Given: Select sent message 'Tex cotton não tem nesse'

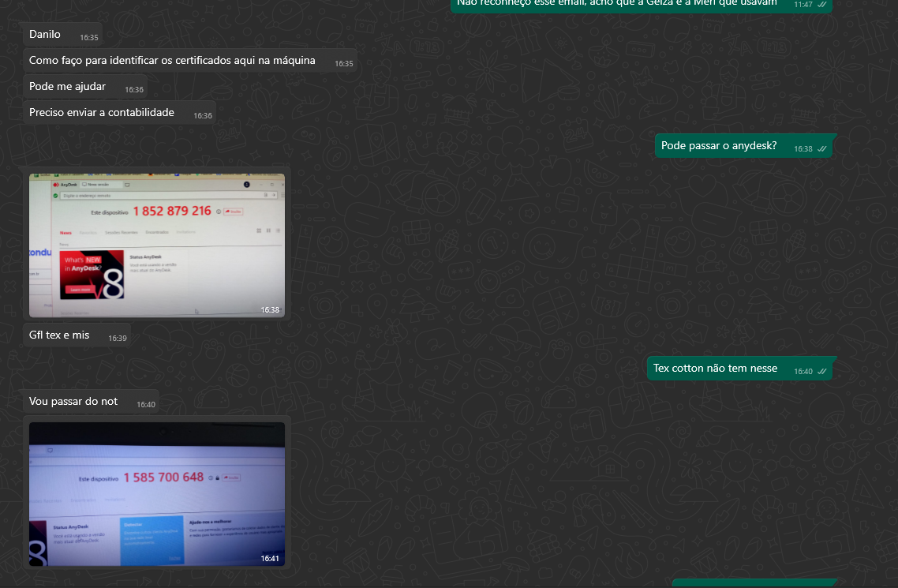Looking at the screenshot, I should click(739, 369).
